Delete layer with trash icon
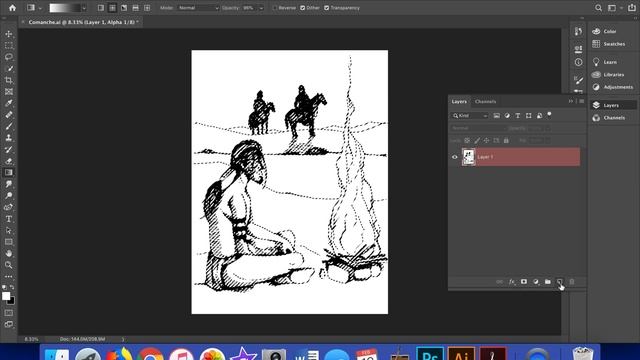 572,282
